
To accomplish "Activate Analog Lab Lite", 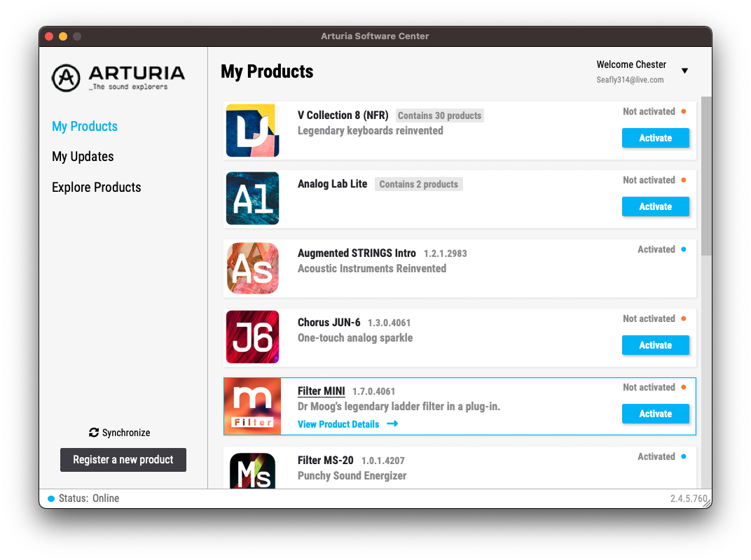I will [655, 206].
